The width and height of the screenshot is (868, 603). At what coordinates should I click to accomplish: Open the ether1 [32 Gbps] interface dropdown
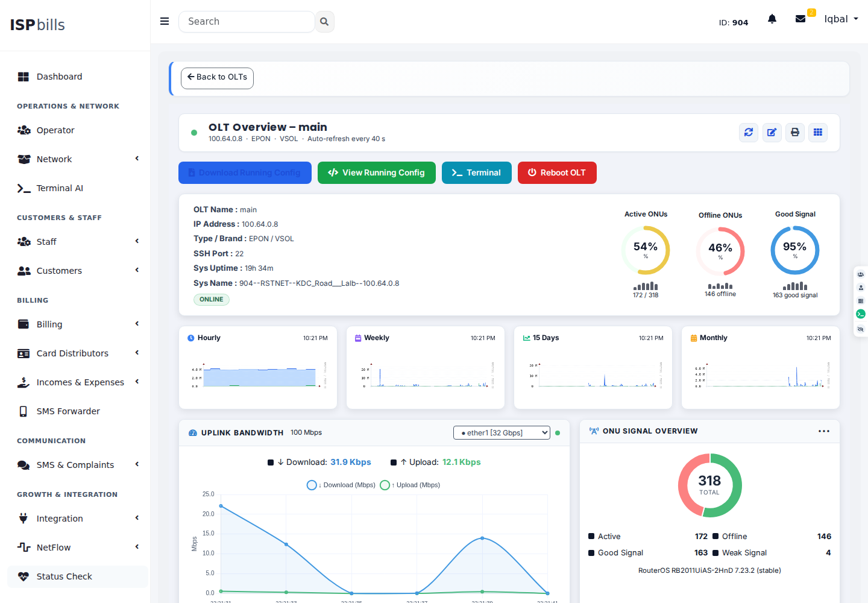click(502, 433)
